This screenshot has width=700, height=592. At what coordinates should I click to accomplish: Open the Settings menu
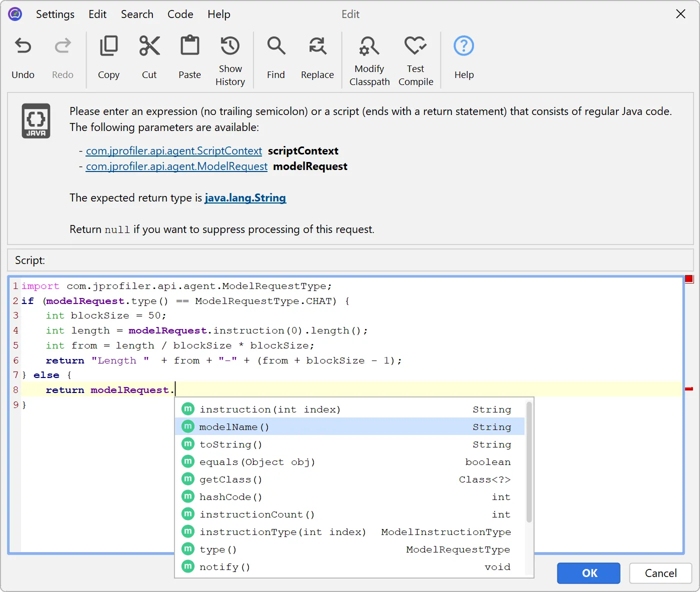(55, 14)
